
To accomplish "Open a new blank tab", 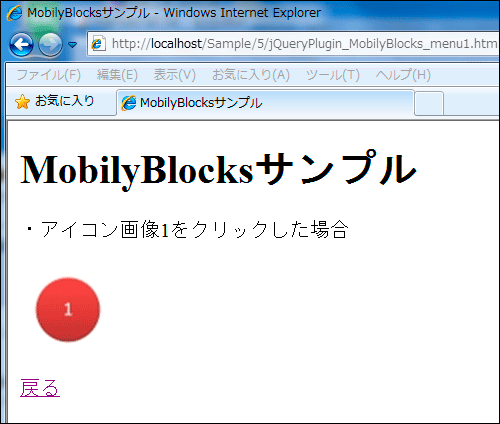I will [x=429, y=104].
